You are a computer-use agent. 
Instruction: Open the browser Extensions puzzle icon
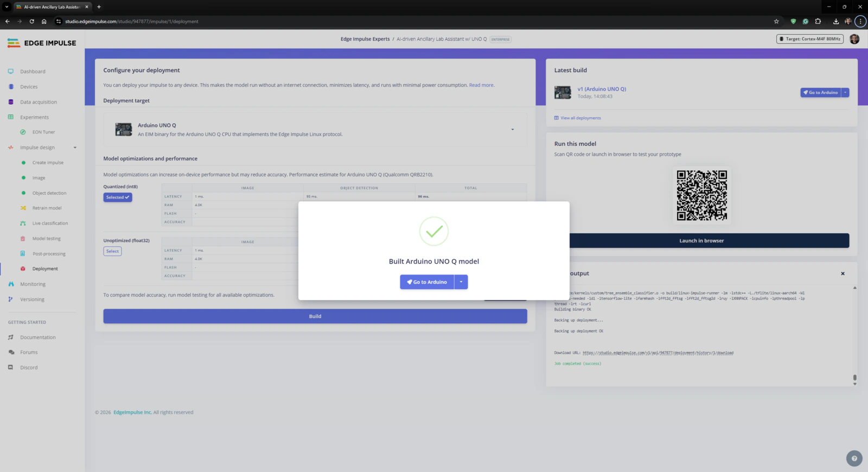[818, 22]
